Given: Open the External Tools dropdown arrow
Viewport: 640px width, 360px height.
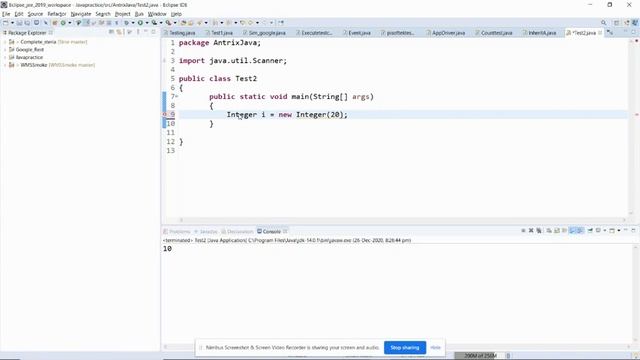Looking at the screenshot, I should tap(175, 23).
